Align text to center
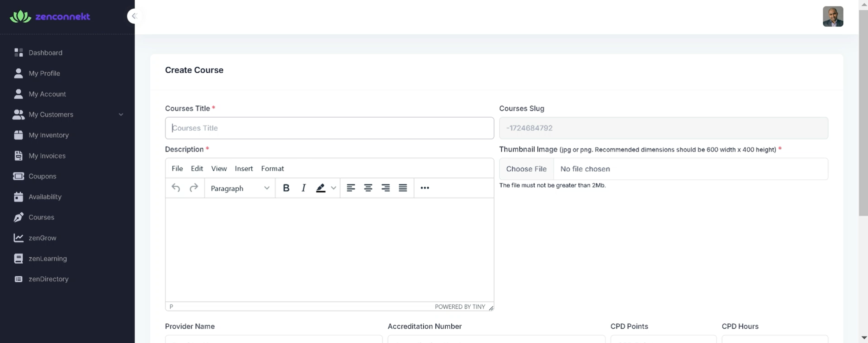Image resolution: width=868 pixels, height=343 pixels. pos(368,188)
